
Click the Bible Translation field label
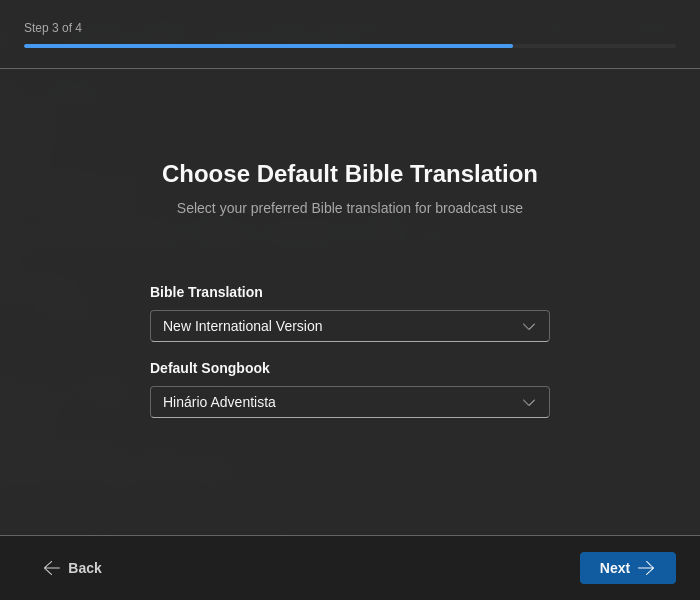click(x=206, y=292)
